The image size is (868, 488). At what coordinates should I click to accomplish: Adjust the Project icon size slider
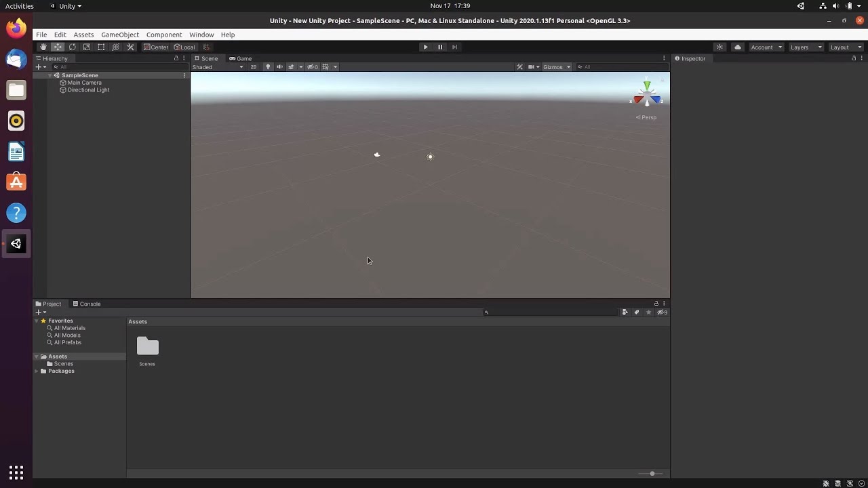pyautogui.click(x=652, y=474)
